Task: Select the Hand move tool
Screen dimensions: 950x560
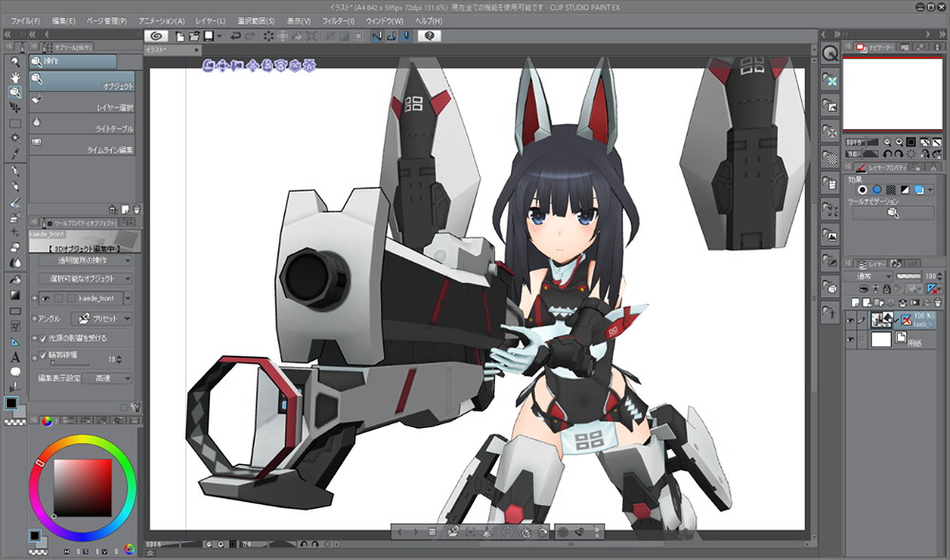Action: pos(15,77)
